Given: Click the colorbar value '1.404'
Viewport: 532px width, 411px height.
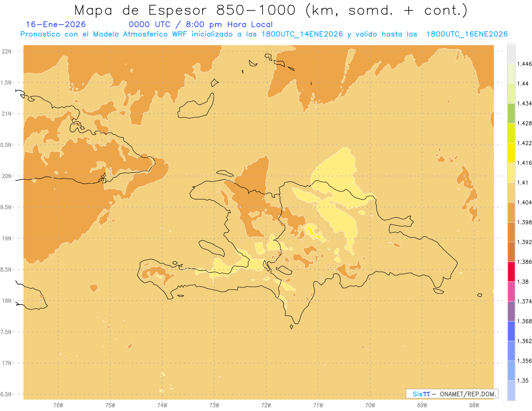Looking at the screenshot, I should point(525,202).
